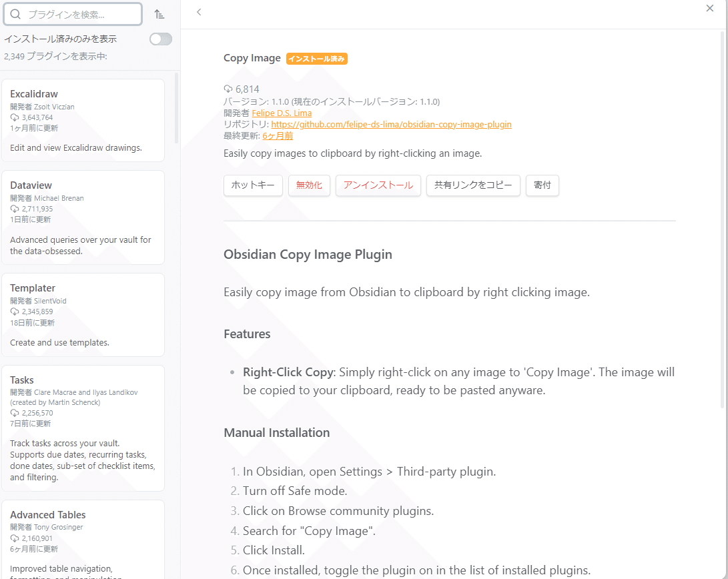Toggle show installed plugins only switch
This screenshot has height=579, width=728.
click(161, 39)
